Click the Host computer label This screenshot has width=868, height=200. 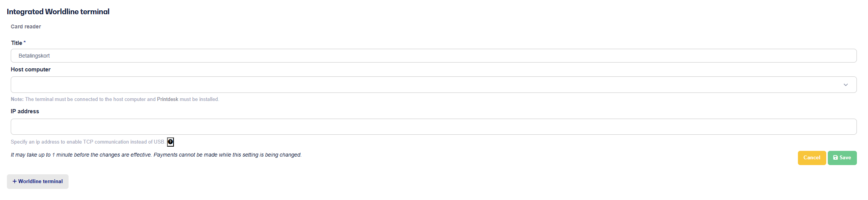tap(31, 69)
